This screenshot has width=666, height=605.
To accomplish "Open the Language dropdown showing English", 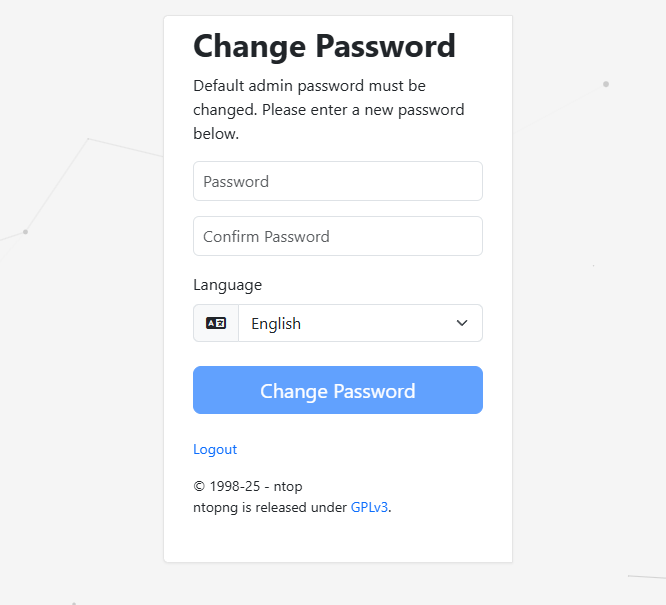I will (x=360, y=323).
